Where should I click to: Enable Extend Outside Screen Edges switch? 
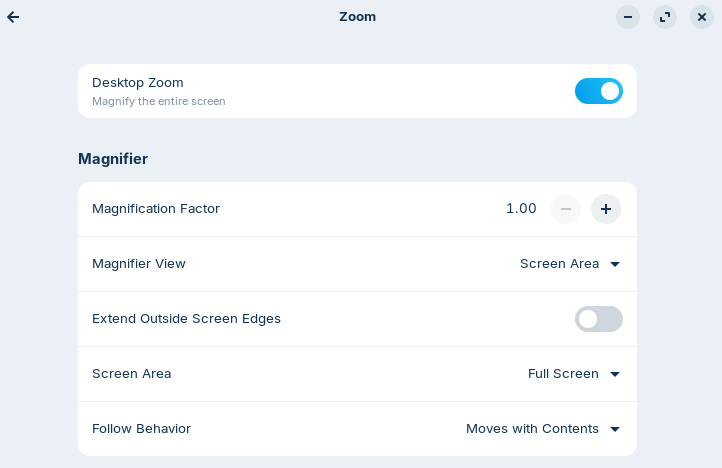coord(598,319)
